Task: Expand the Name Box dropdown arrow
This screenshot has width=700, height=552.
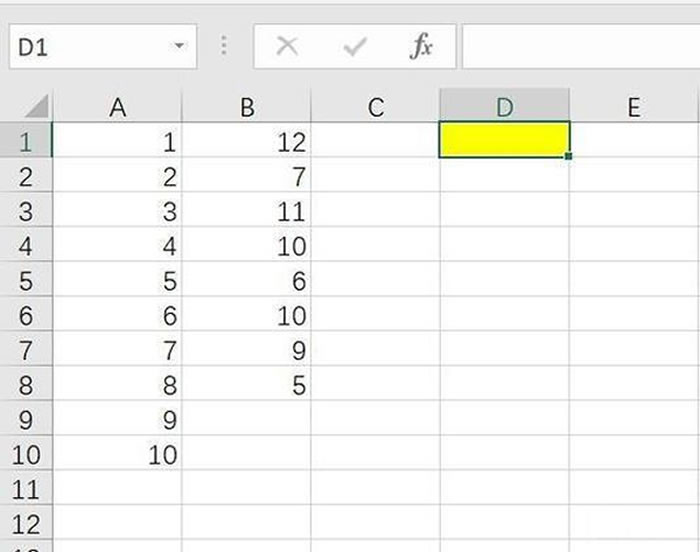Action: [x=179, y=46]
